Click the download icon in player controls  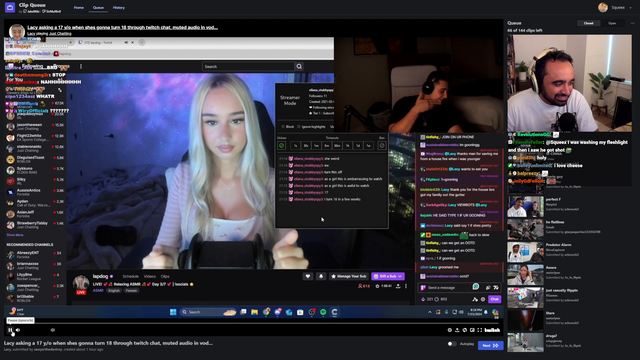(x=457, y=330)
